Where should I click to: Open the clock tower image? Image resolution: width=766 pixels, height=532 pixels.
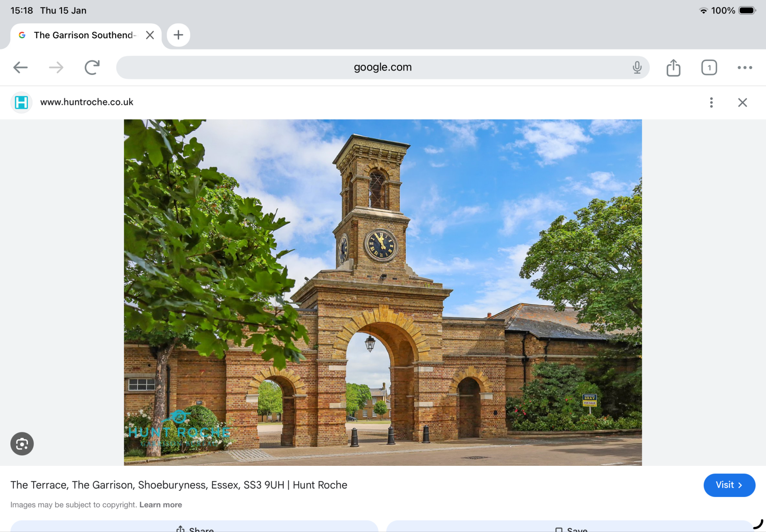[x=382, y=292]
